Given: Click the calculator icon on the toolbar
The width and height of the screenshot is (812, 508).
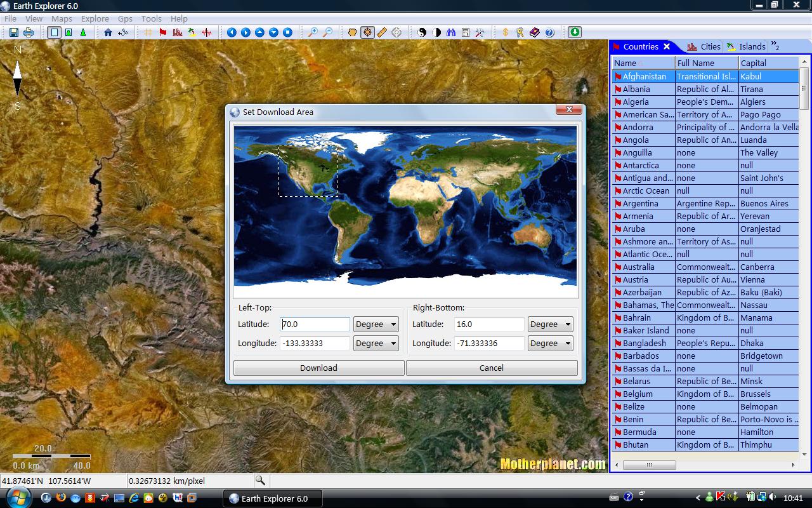Looking at the screenshot, I should [466, 32].
